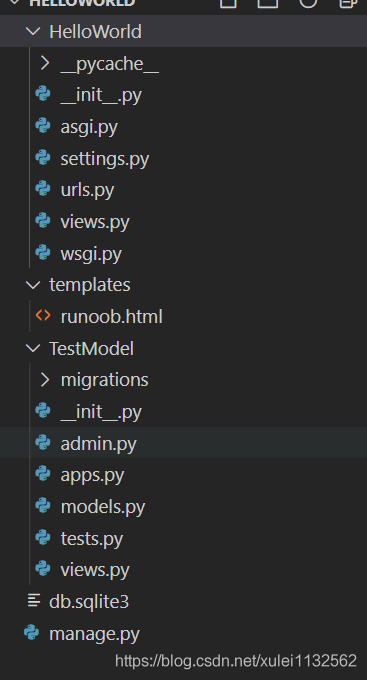Click the Python icon beside wsgi.py
The image size is (367, 680).
pyautogui.click(x=43, y=252)
